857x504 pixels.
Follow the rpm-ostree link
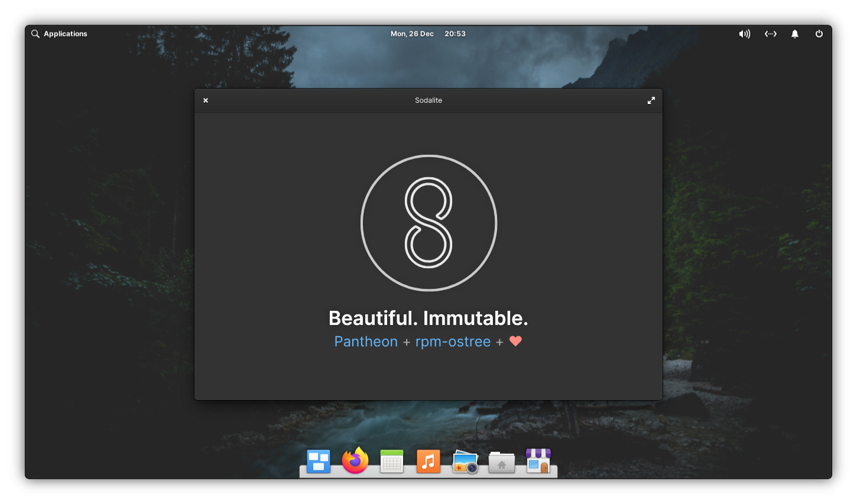(453, 342)
